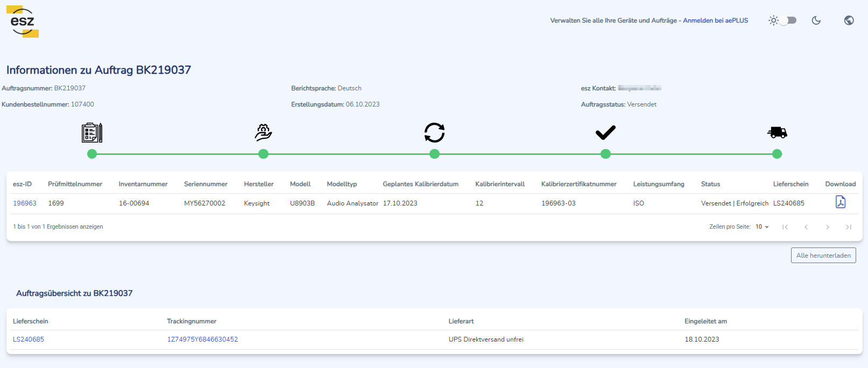Screen dimensions: 868x368
Task: Select serial number MY56270002 cell
Action: pyautogui.click(x=204, y=203)
